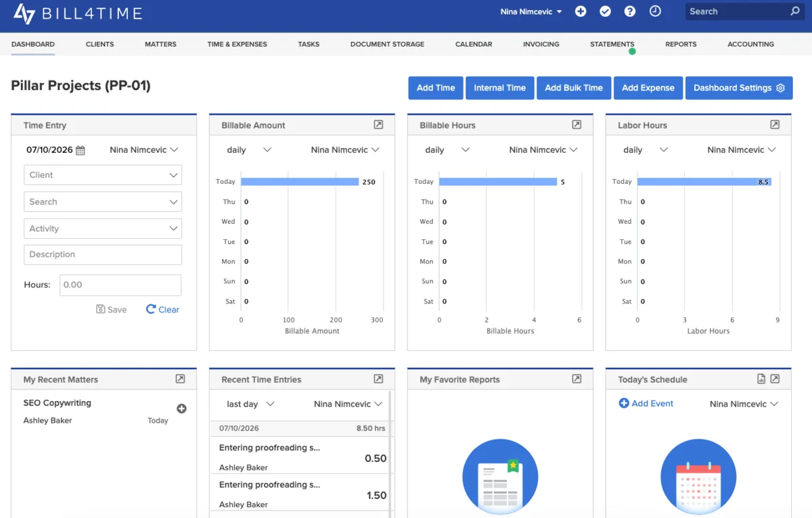Click the Add Bulk Time button
The image size is (812, 518).
tap(574, 88)
